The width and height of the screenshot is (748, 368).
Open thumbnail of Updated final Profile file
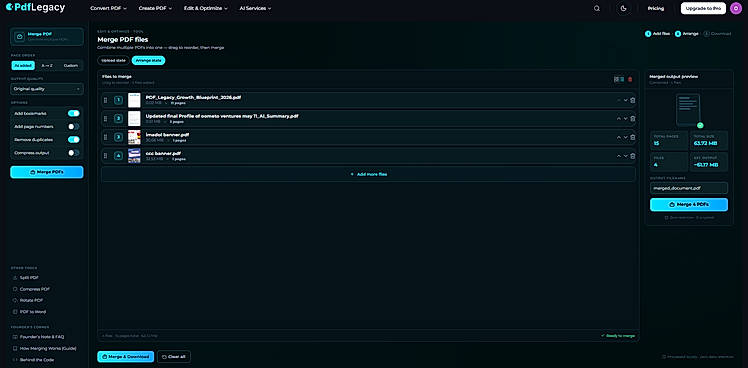point(134,118)
